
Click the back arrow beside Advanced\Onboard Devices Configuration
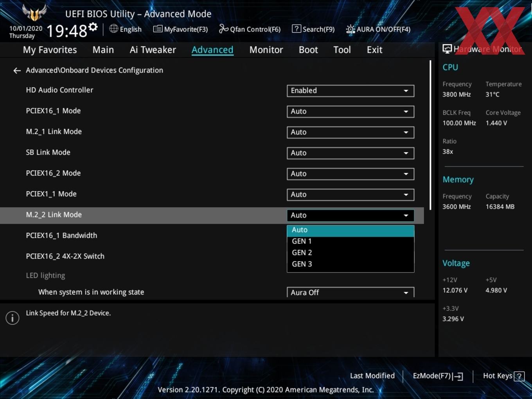point(17,70)
